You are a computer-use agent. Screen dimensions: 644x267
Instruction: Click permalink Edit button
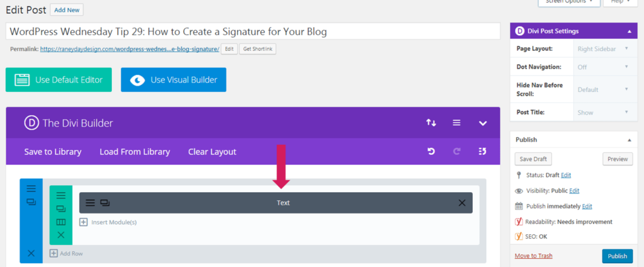pos(229,49)
